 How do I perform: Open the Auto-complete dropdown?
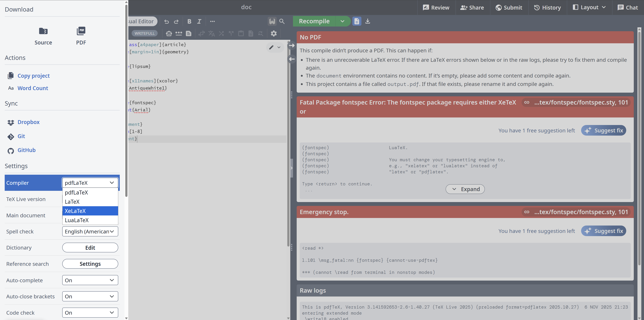point(90,280)
